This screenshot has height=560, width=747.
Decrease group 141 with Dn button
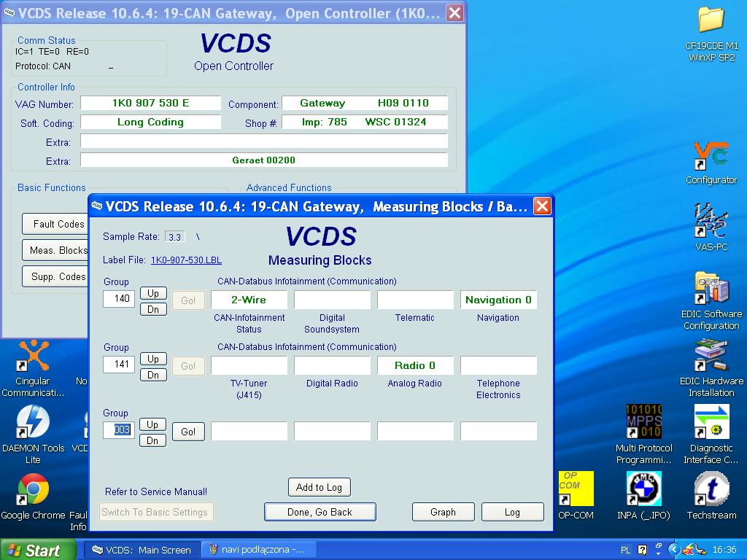153,376
